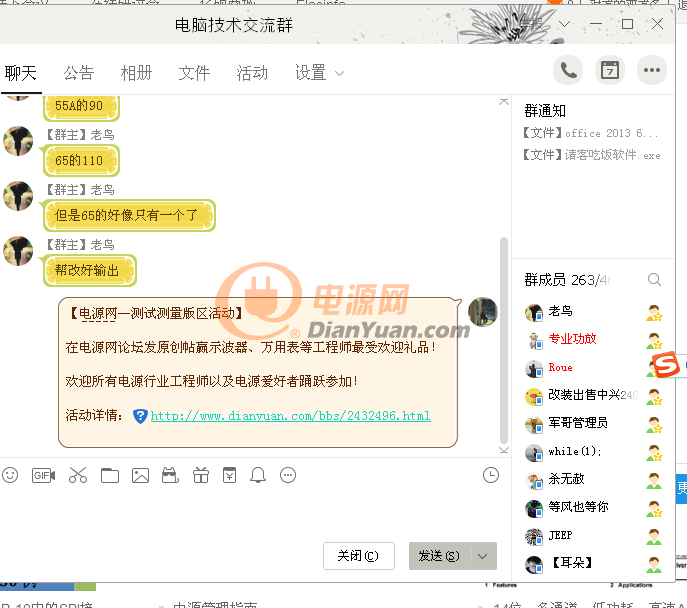Switch to the 聊天 tab
687x608 pixels.
click(x=21, y=73)
